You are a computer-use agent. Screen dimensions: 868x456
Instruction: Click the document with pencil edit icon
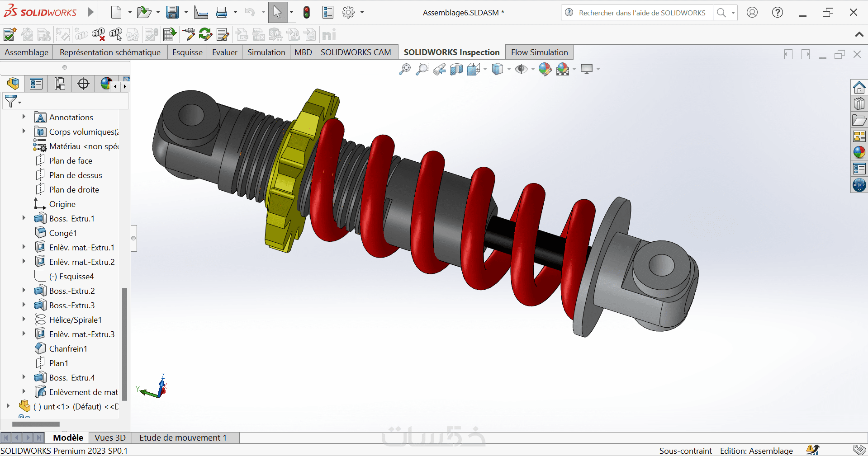coord(223,34)
